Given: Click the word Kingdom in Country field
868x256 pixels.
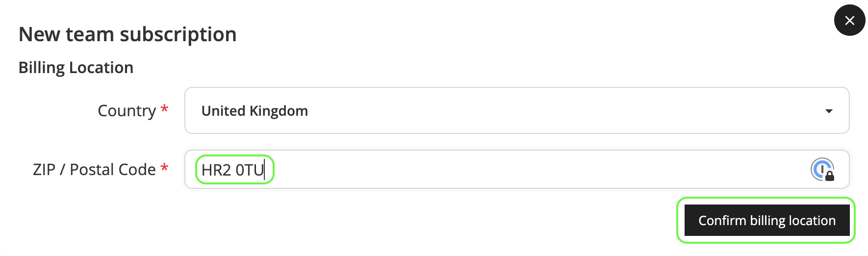Looking at the screenshot, I should [279, 111].
